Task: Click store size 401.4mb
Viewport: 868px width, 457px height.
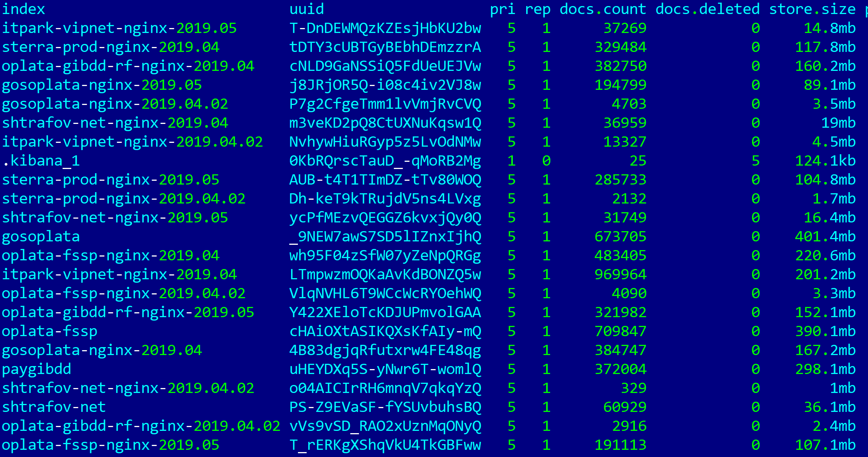Action: click(825, 236)
